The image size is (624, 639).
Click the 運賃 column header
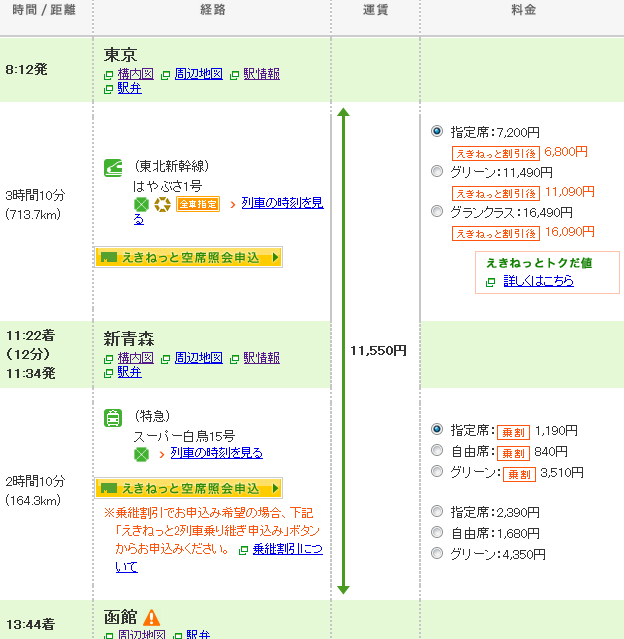point(375,10)
